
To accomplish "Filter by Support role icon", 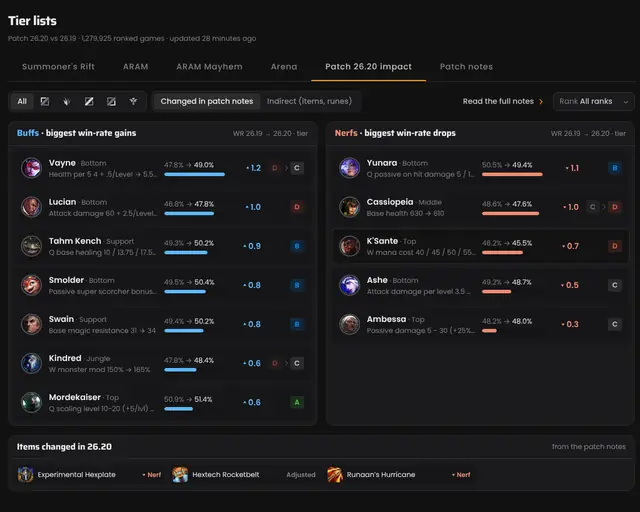I will point(133,101).
